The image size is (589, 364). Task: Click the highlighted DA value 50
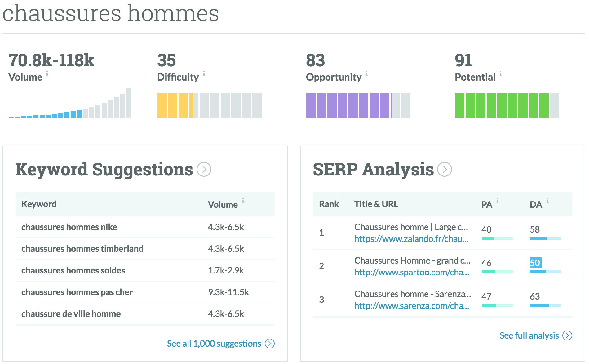coord(535,263)
